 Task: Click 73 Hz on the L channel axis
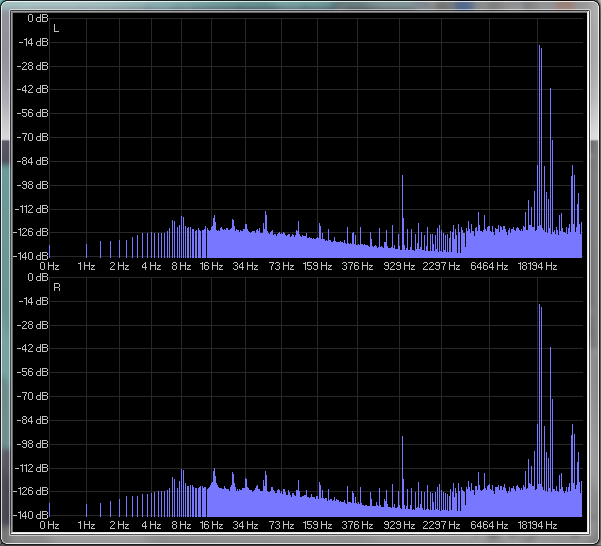tap(281, 266)
